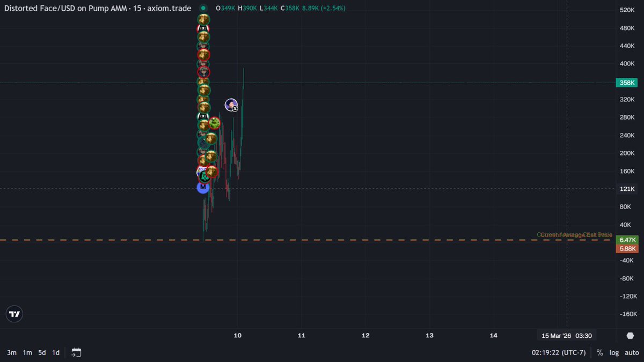Image resolution: width=644 pixels, height=362 pixels.
Task: Select the 3m date range
Action: pyautogui.click(x=12, y=352)
